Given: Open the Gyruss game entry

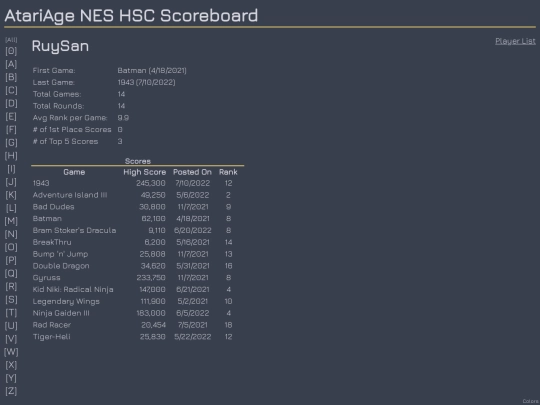Looking at the screenshot, I should (46, 278).
